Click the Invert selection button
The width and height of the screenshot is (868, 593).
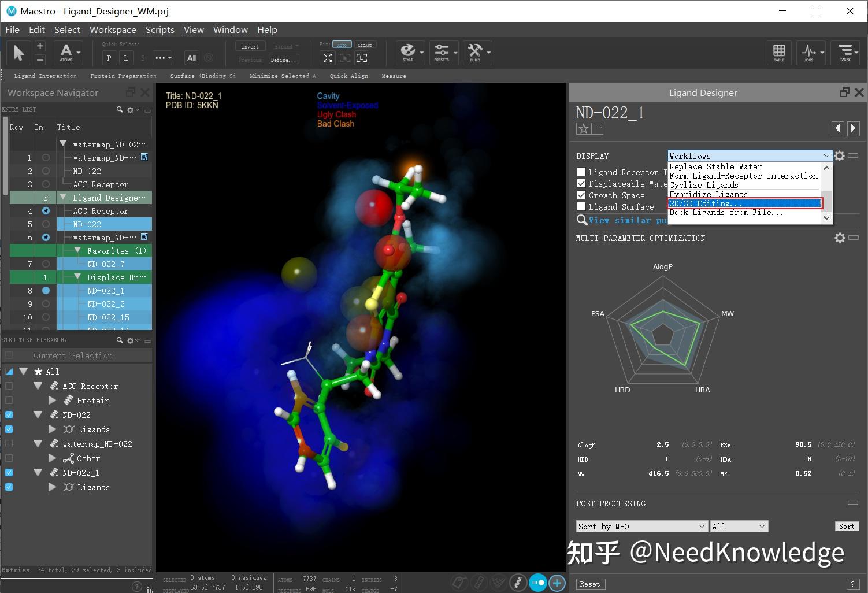point(250,46)
